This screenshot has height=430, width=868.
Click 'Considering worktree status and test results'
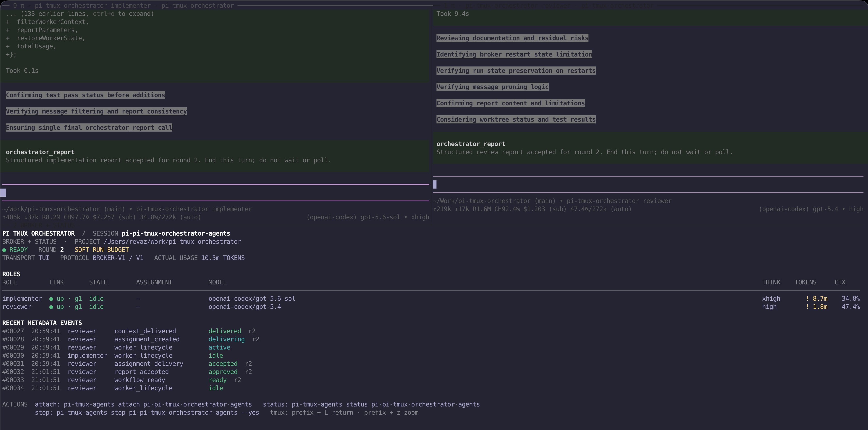pyautogui.click(x=516, y=120)
